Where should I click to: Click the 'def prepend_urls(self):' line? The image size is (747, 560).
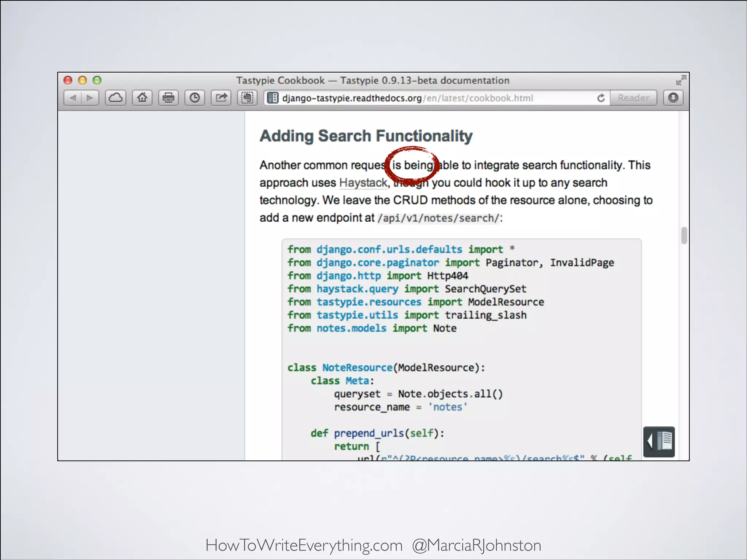click(378, 433)
